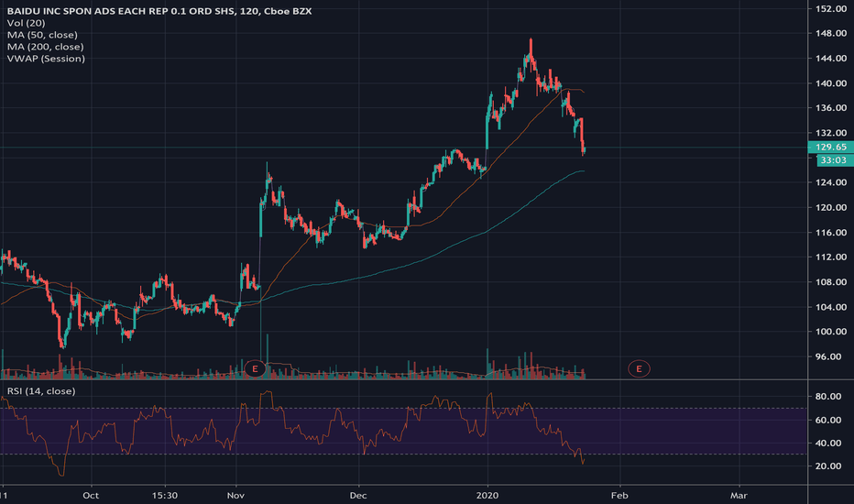The width and height of the screenshot is (854, 504).
Task: Click the 108.00 price axis label
Action: pyautogui.click(x=830, y=282)
